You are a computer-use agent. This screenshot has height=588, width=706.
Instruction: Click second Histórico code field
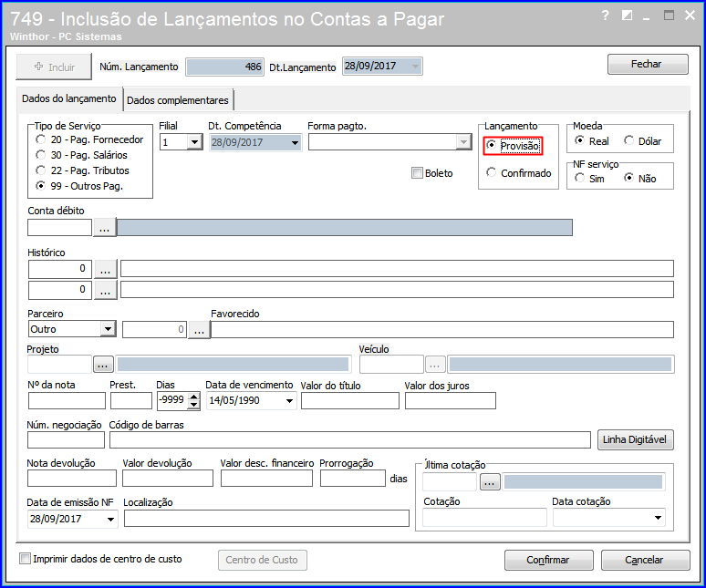[60, 290]
